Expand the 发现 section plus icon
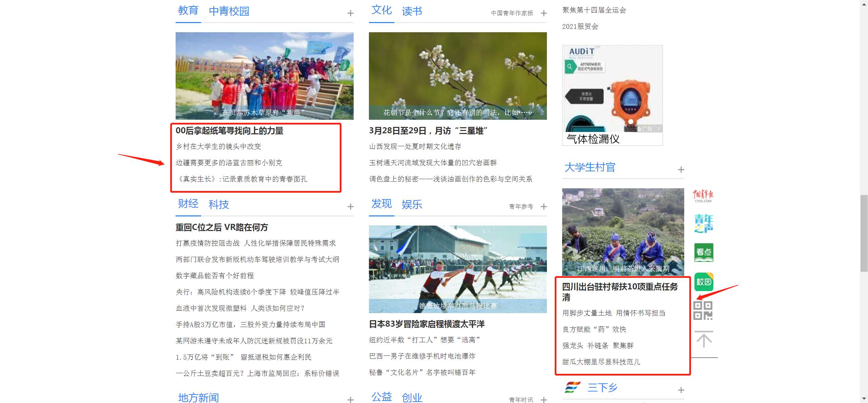This screenshot has width=868, height=403. pyautogui.click(x=544, y=207)
